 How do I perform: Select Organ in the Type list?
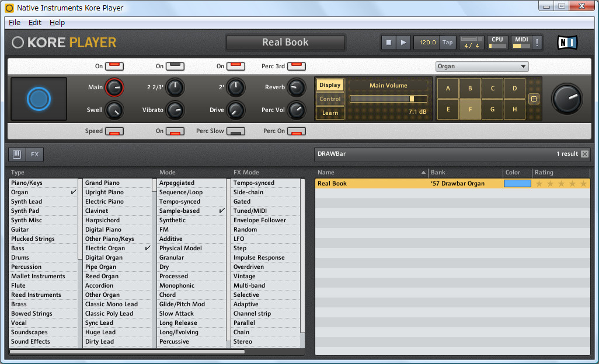pos(43,192)
